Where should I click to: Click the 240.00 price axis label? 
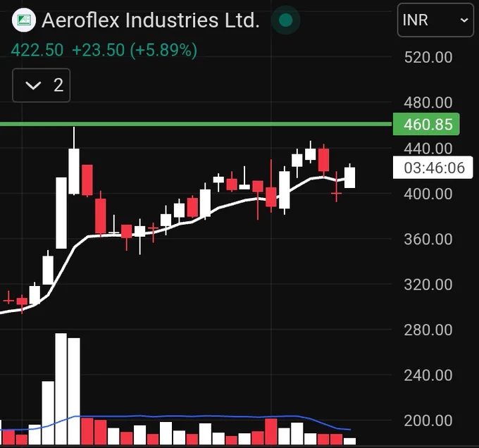coord(428,375)
